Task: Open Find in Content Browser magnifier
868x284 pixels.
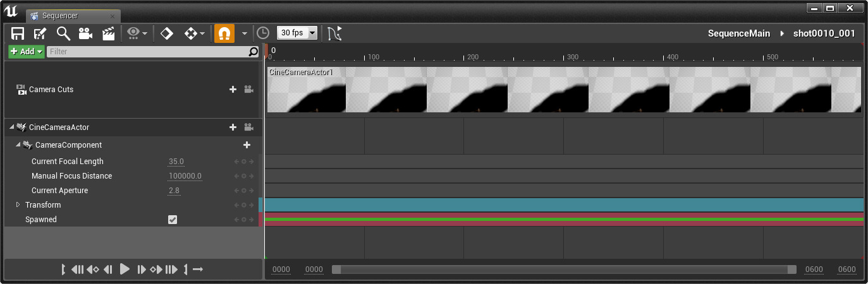Action: (x=63, y=33)
